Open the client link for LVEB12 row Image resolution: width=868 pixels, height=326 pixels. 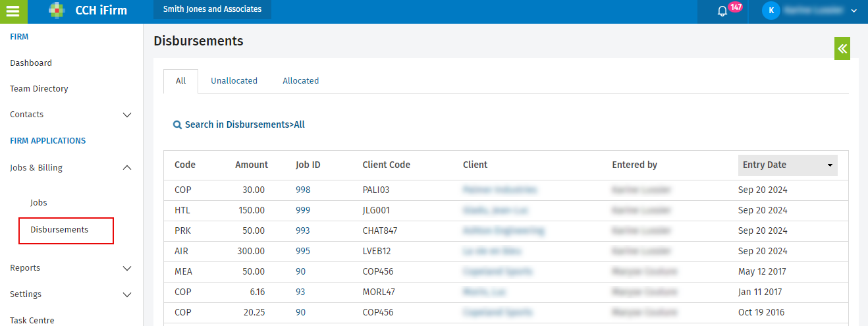[493, 251]
